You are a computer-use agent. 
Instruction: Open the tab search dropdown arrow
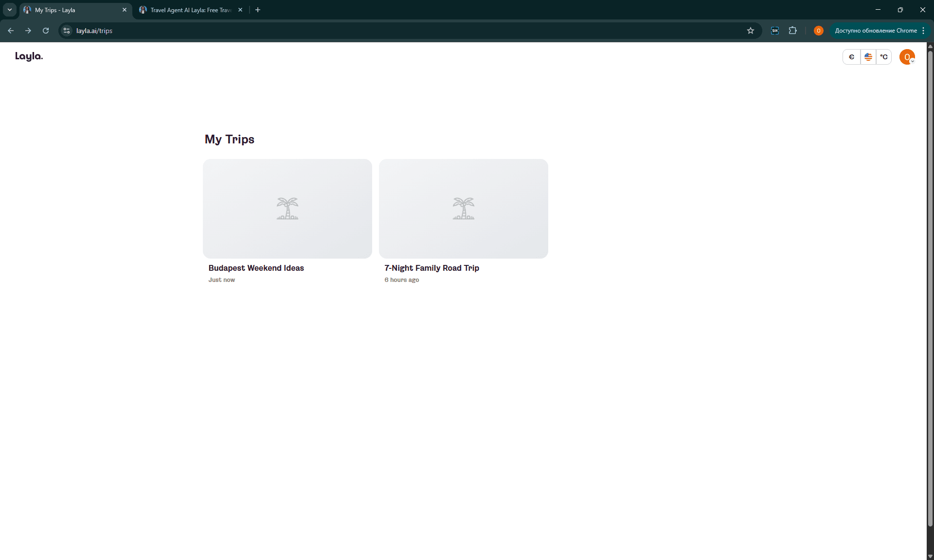tap(9, 10)
